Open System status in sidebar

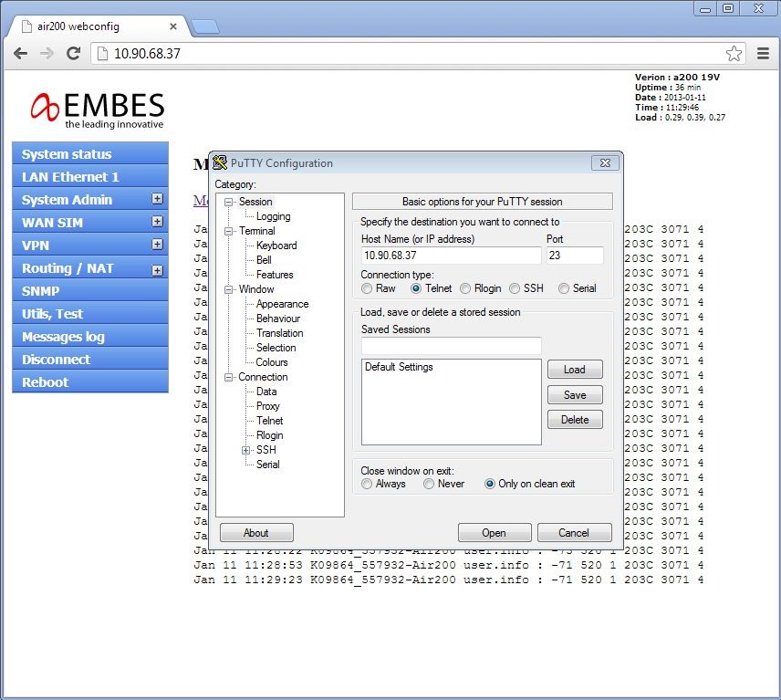click(90, 154)
